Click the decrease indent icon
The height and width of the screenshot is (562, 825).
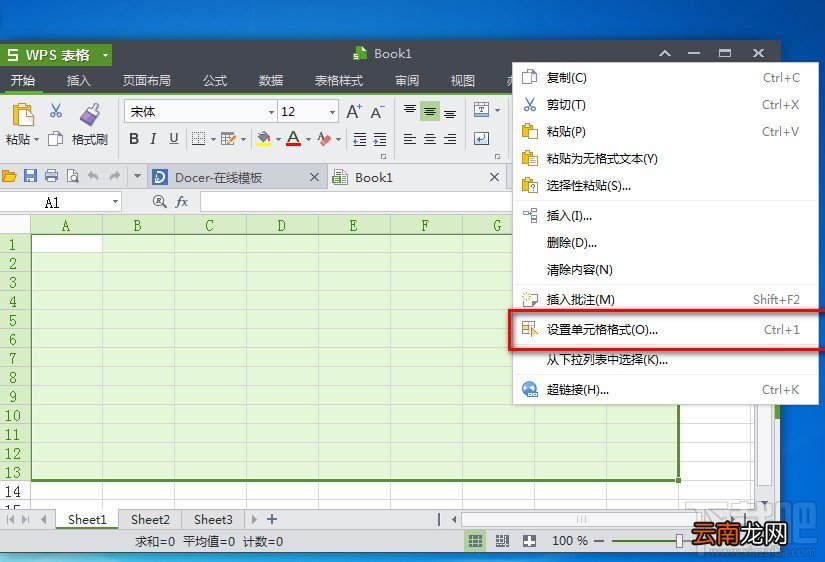tap(359, 139)
